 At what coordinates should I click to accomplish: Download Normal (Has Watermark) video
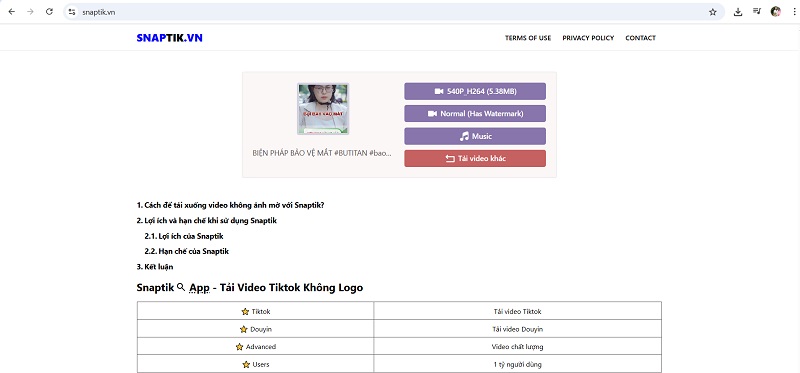coord(475,114)
